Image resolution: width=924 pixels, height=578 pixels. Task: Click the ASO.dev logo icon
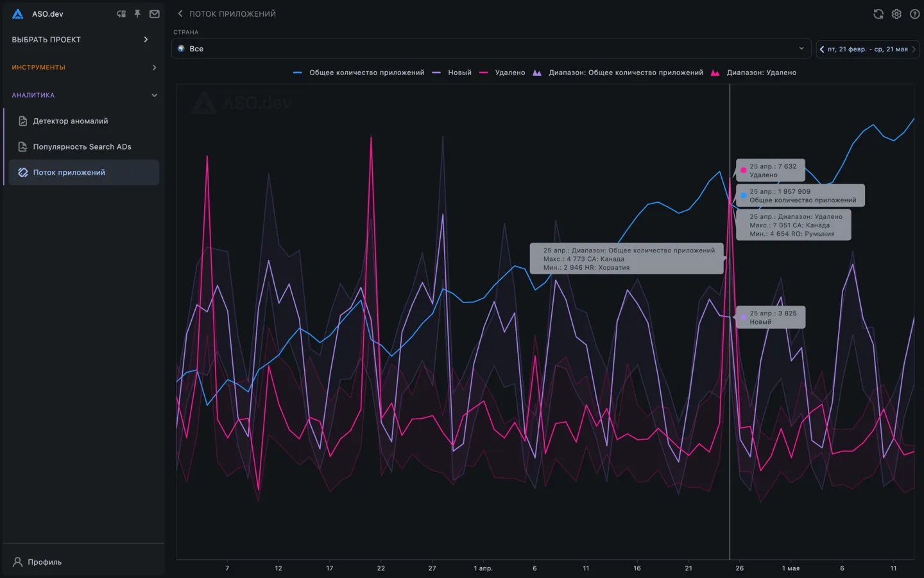coord(18,14)
